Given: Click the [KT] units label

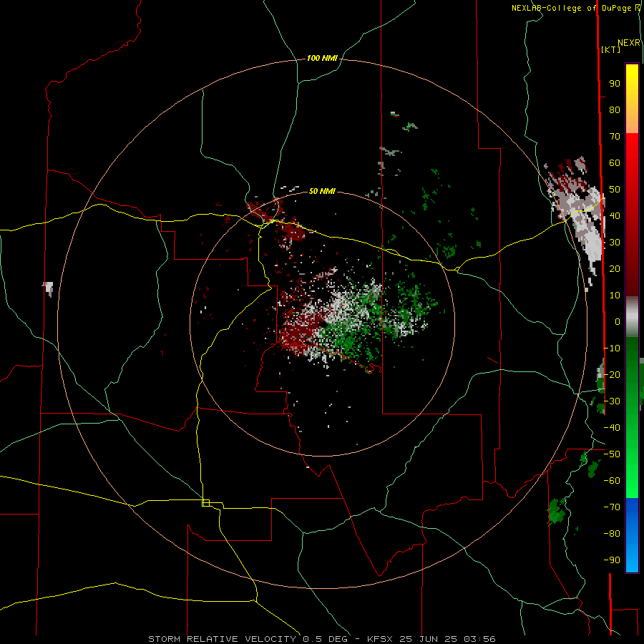Looking at the screenshot, I should [x=611, y=49].
